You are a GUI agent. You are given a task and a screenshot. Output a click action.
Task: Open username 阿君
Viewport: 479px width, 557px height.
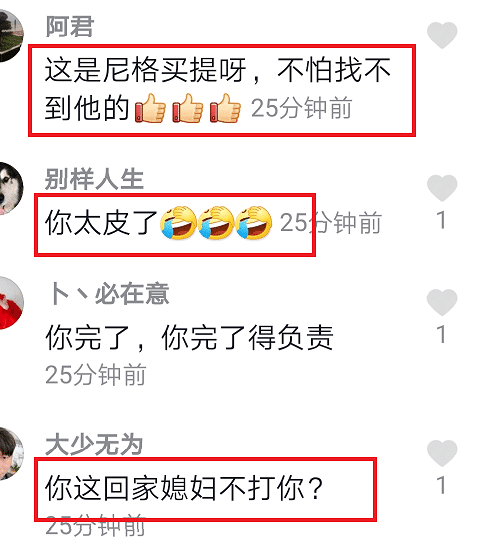(x=70, y=27)
